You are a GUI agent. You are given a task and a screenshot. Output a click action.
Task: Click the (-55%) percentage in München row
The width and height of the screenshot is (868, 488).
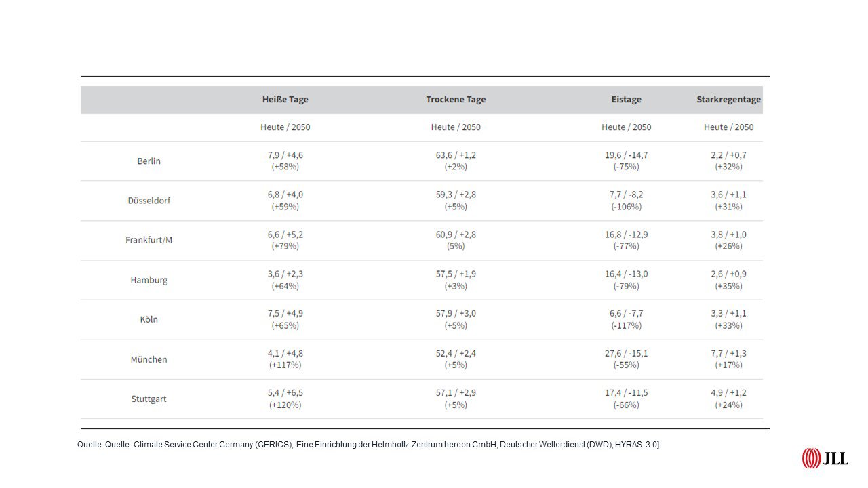[x=626, y=365]
